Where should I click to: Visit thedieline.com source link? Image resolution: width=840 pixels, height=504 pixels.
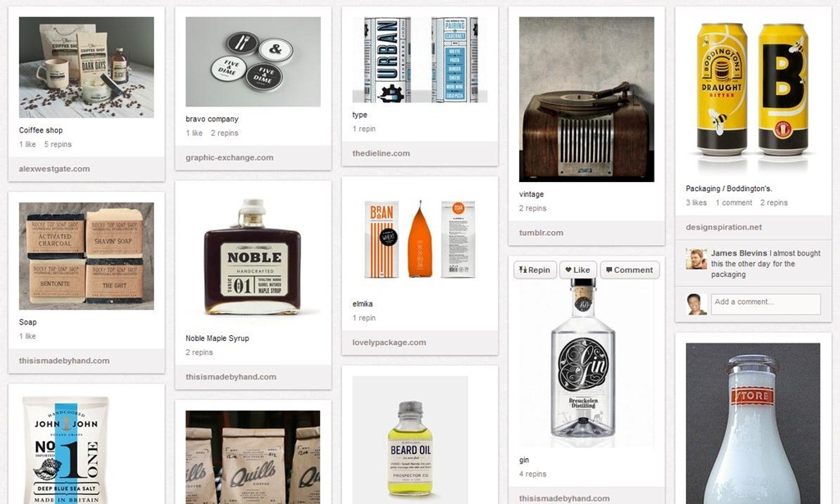pos(381,153)
